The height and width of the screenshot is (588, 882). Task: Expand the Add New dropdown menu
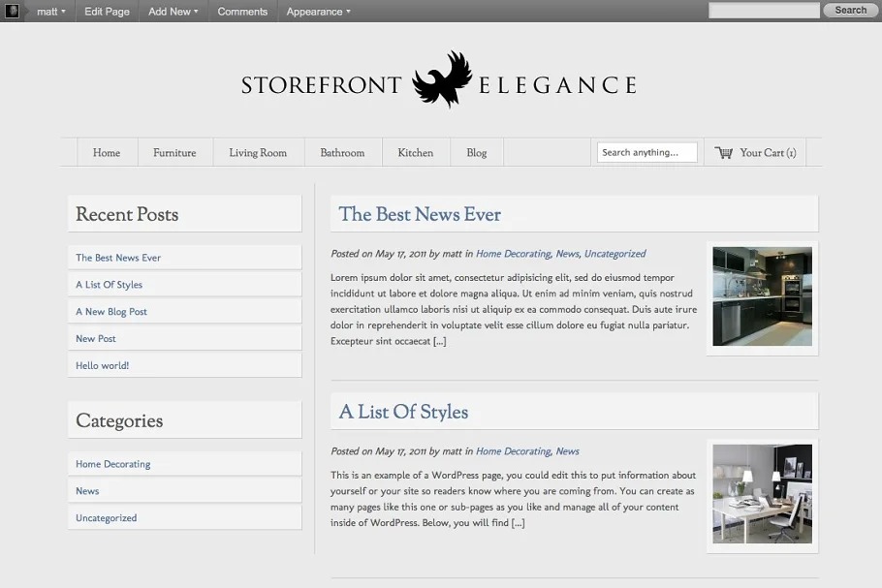point(173,12)
